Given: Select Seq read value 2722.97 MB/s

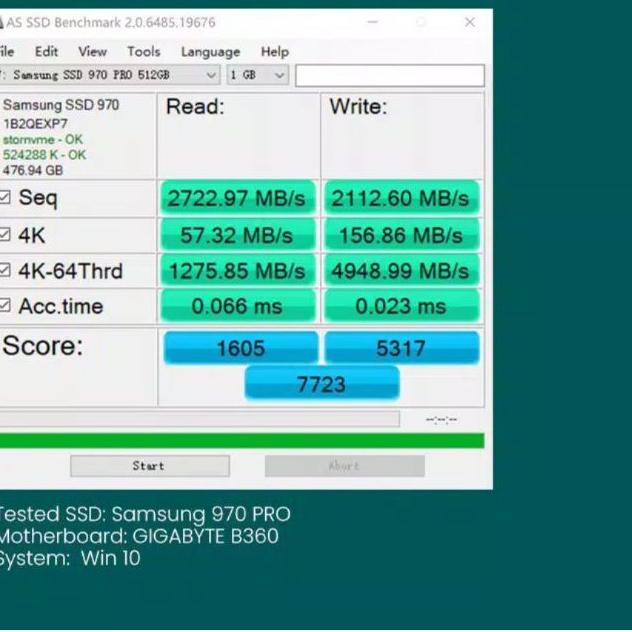Looking at the screenshot, I should click(237, 198).
